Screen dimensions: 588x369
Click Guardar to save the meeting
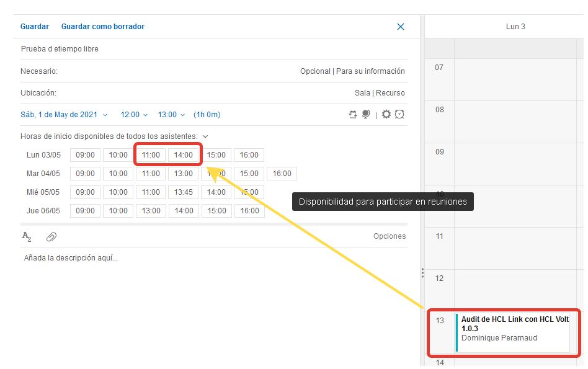[35, 27]
